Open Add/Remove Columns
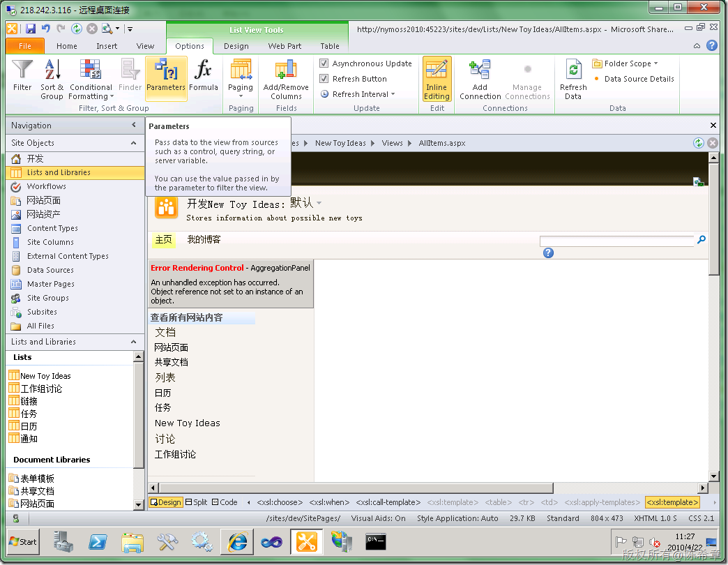 tap(286, 79)
